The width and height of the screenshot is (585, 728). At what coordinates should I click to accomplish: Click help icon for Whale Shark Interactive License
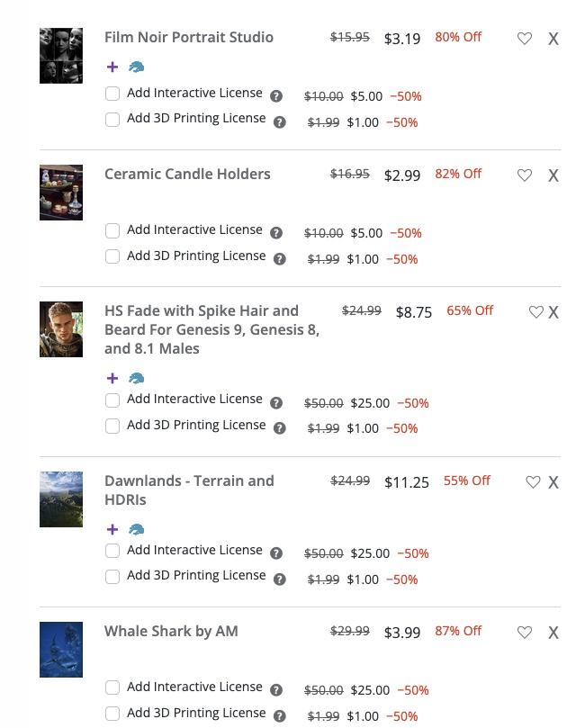pos(276,690)
